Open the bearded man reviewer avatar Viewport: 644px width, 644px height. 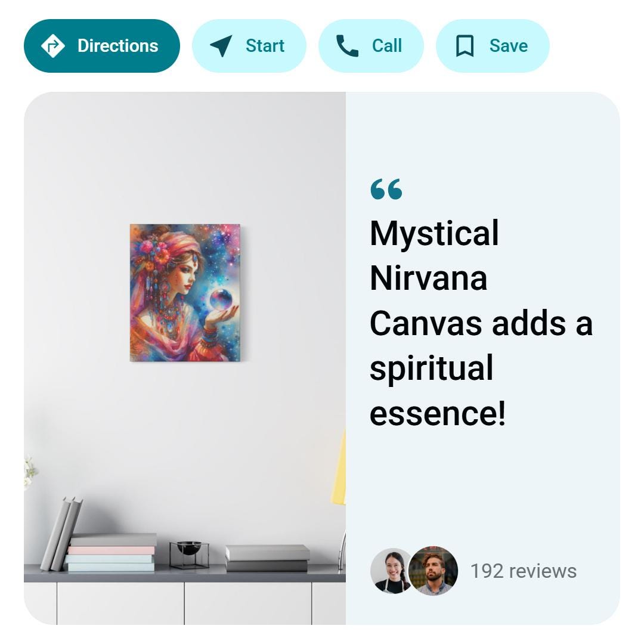point(434,571)
